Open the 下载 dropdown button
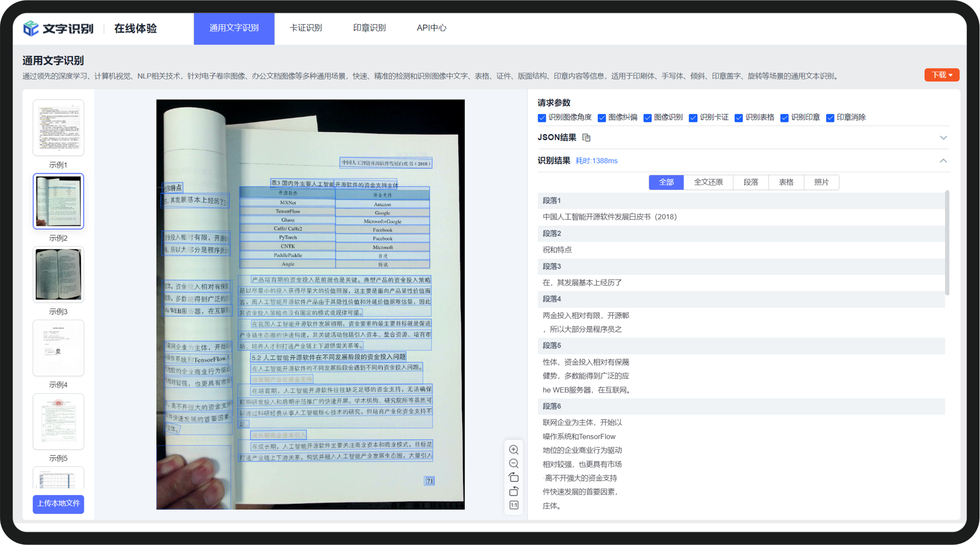Screen dimensions: 980x545 point(942,75)
